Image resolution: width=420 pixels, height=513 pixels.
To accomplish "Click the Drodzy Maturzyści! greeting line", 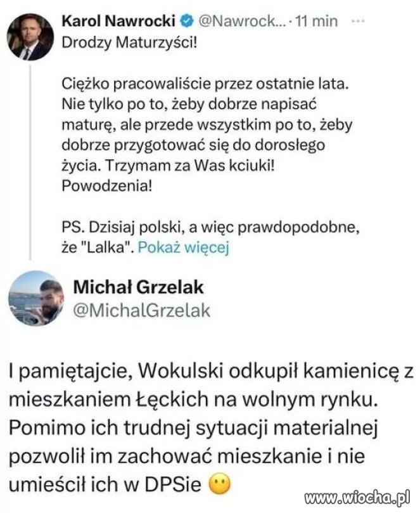I will click(129, 42).
